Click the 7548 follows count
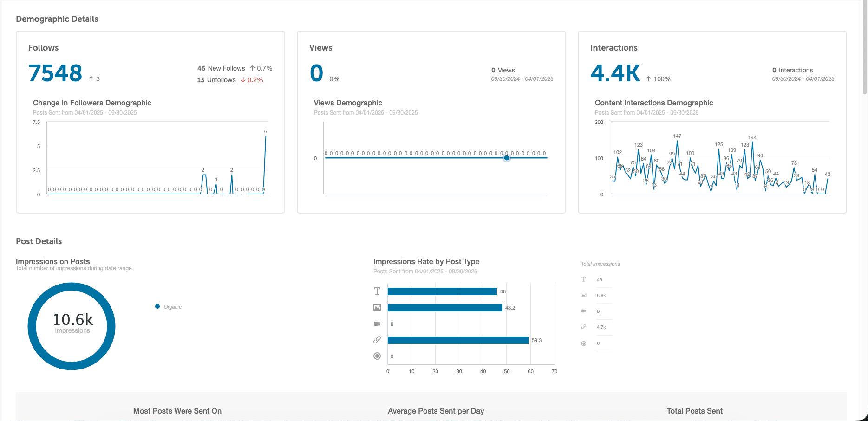Screen dimensions: 868x421 click(x=55, y=73)
